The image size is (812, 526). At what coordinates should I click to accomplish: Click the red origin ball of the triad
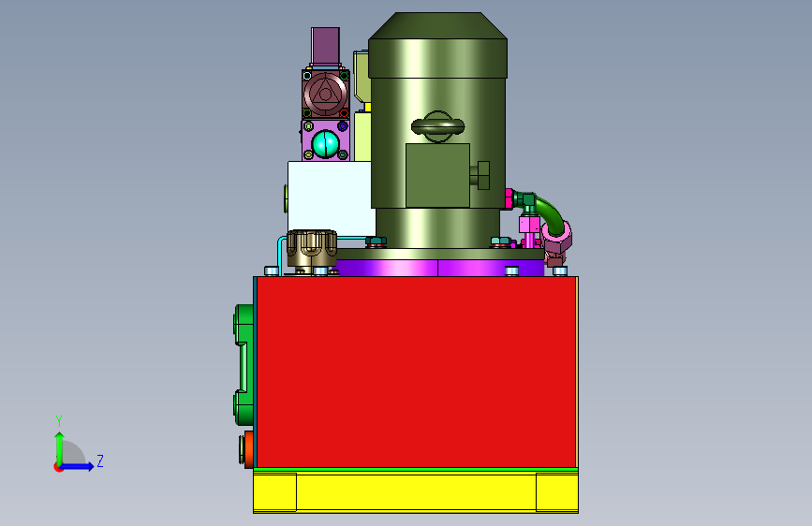click(x=58, y=467)
